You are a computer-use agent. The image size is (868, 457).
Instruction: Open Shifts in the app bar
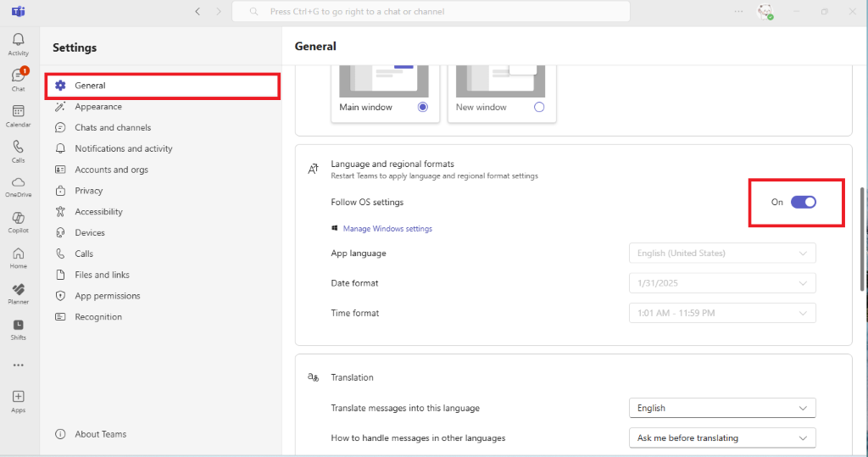click(x=19, y=329)
